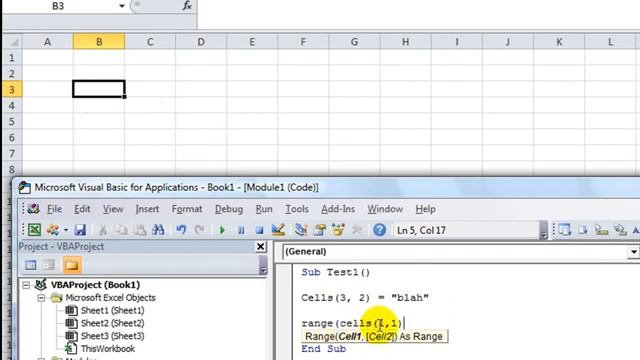Select Sheet1 (Sheet1) in project tree

coord(112,311)
